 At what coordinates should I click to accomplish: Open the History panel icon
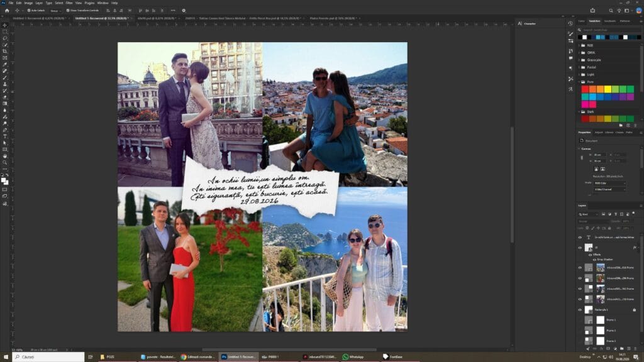[x=570, y=23]
